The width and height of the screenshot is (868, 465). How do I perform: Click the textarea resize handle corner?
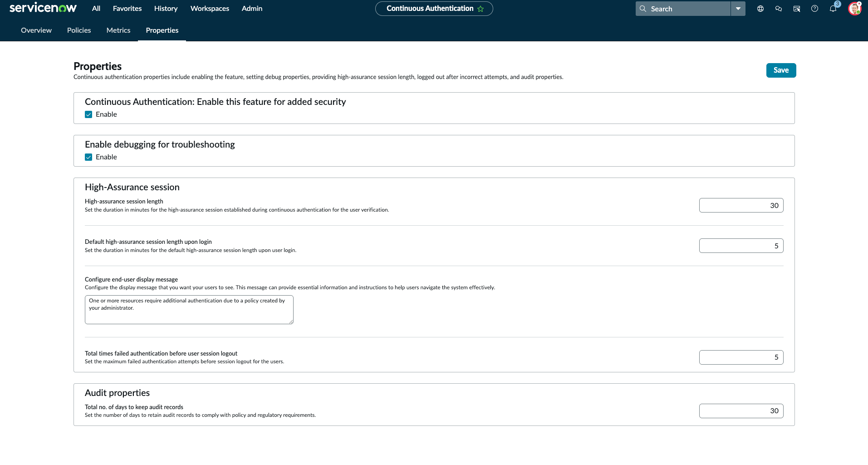(291, 322)
